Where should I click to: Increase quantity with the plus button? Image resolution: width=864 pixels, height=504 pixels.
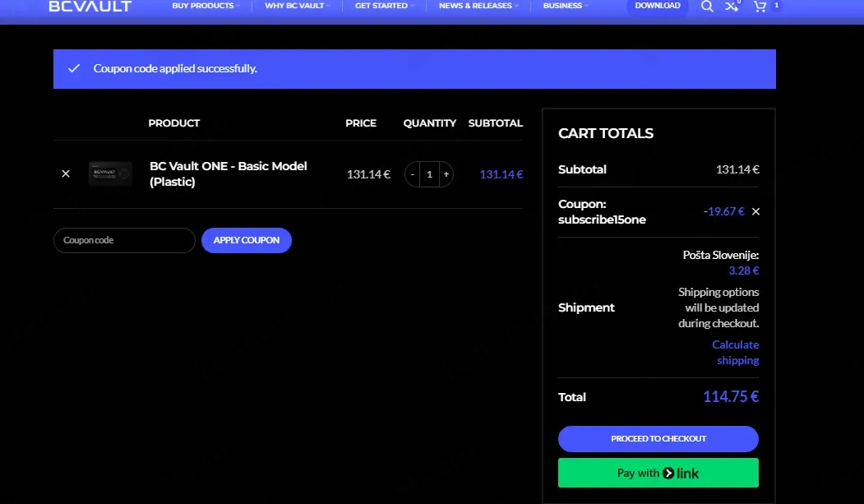click(446, 174)
